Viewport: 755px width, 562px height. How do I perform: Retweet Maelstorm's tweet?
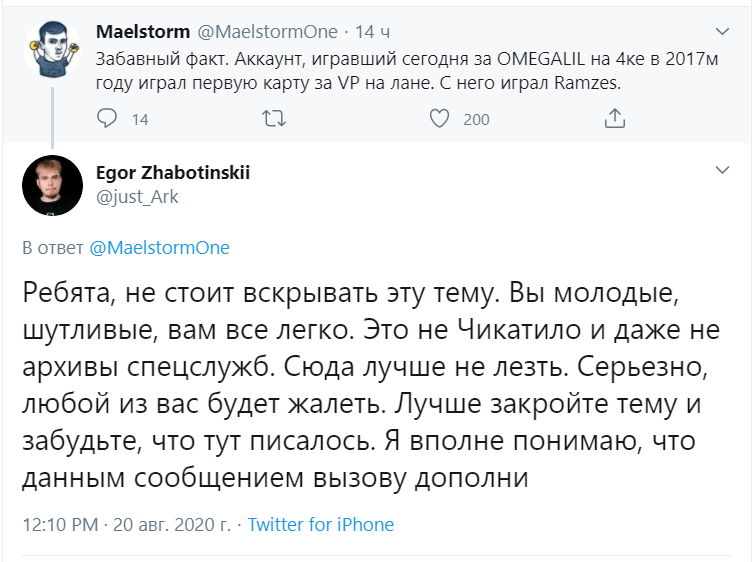pyautogui.click(x=273, y=119)
